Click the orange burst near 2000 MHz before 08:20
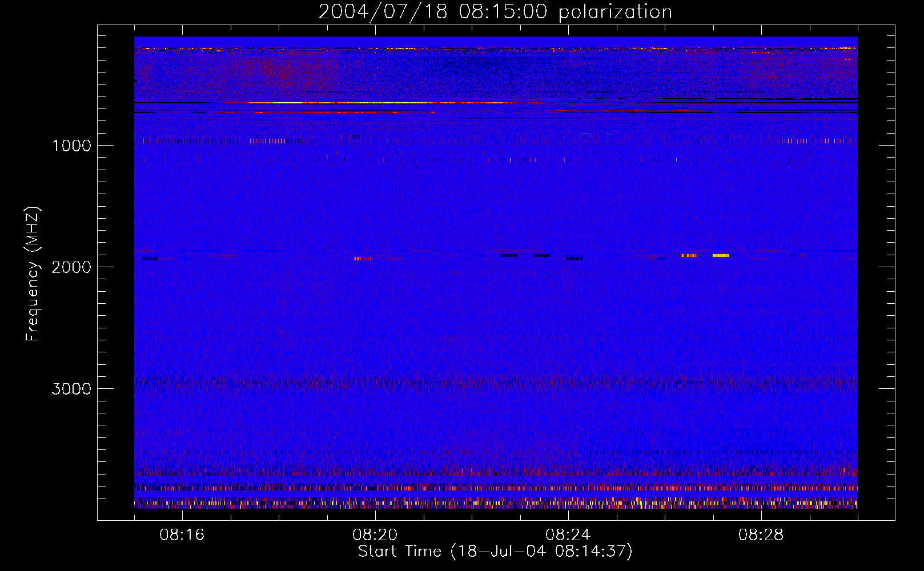Viewport: 924px width, 571px height. (x=362, y=259)
